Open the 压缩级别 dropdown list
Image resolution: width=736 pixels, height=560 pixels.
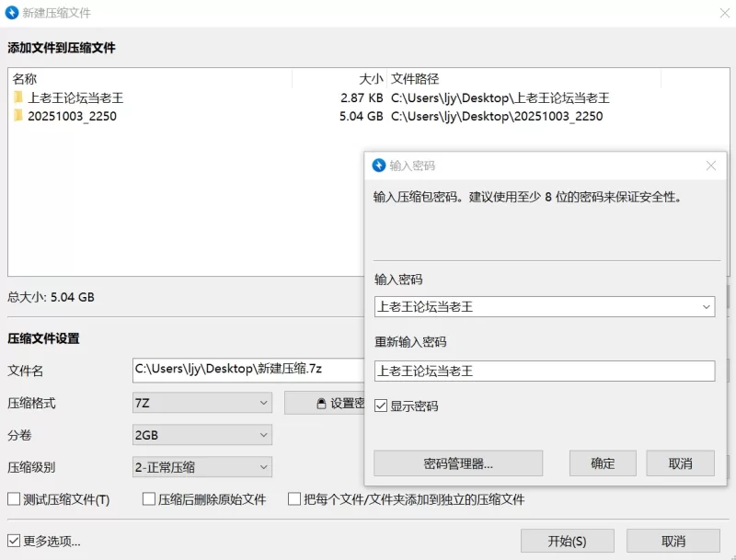coord(202,467)
